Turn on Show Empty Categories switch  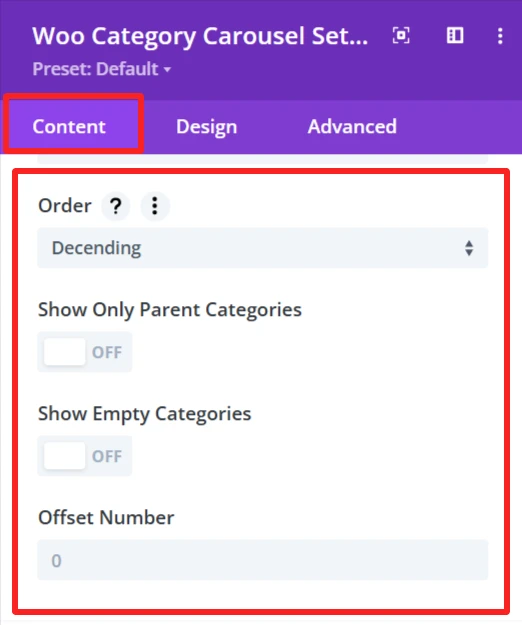tap(84, 456)
